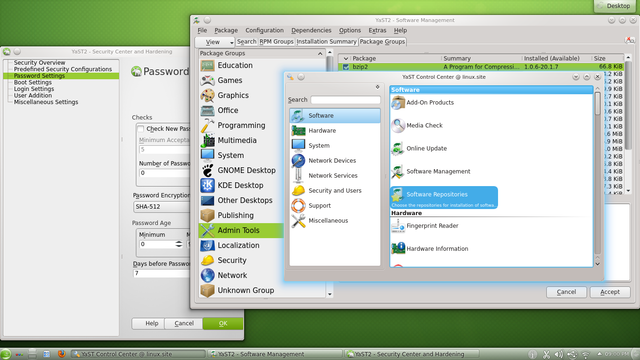The image size is (640, 360).
Task: Open the Dependencies menu
Action: [x=311, y=30]
